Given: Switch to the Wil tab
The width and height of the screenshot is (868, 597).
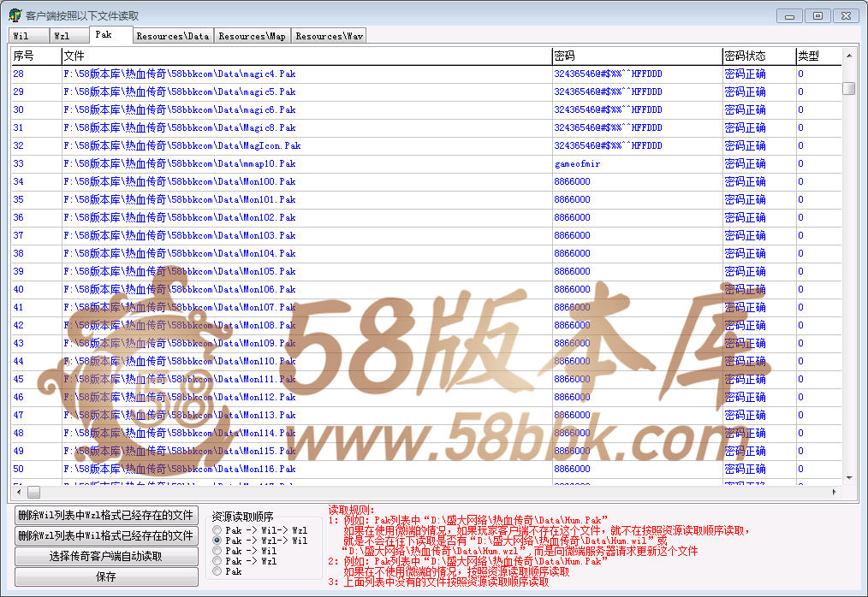Looking at the screenshot, I should click(21, 36).
